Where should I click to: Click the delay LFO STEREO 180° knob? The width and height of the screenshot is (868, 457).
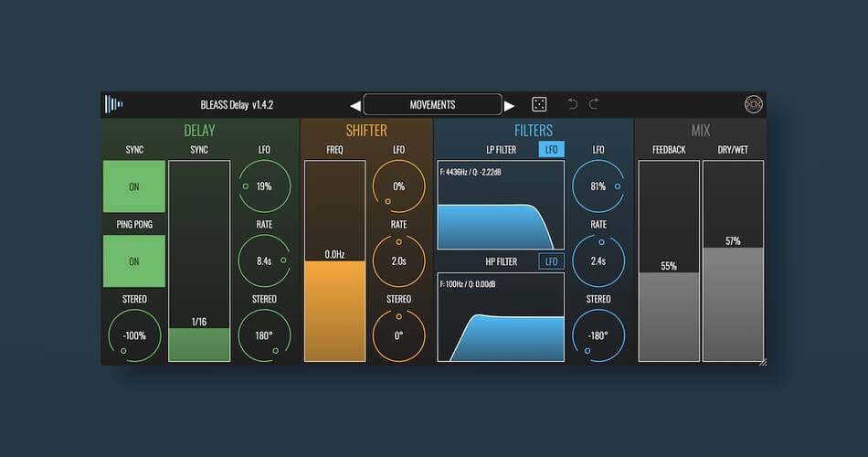(x=264, y=335)
